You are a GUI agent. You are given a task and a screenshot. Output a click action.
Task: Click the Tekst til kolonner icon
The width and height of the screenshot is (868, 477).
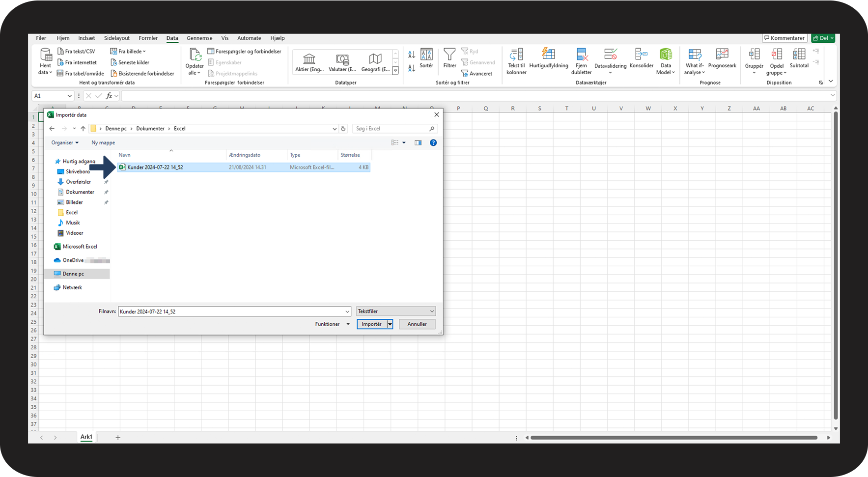(516, 55)
